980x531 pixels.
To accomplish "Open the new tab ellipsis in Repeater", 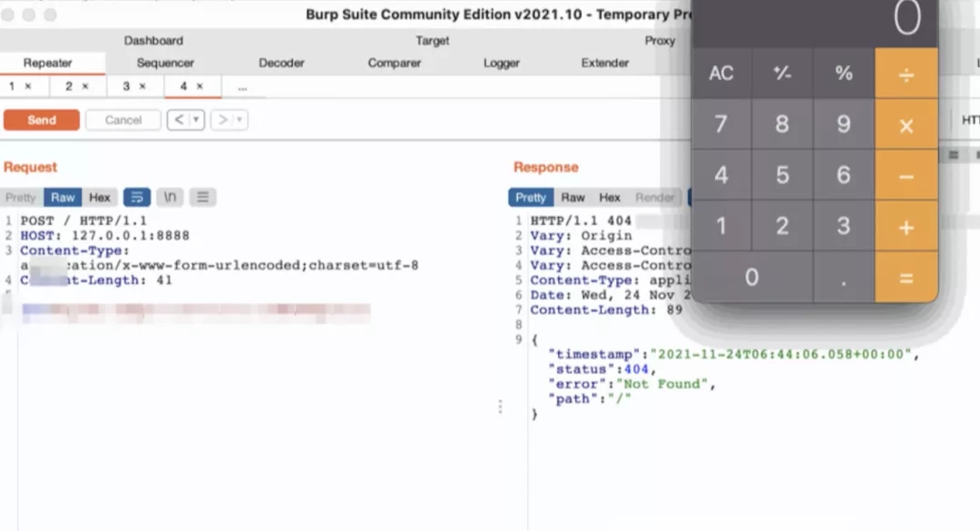I will pyautogui.click(x=242, y=87).
